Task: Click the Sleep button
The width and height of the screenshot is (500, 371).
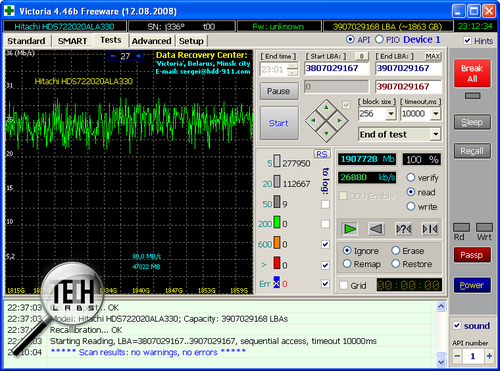Action: pyautogui.click(x=472, y=122)
